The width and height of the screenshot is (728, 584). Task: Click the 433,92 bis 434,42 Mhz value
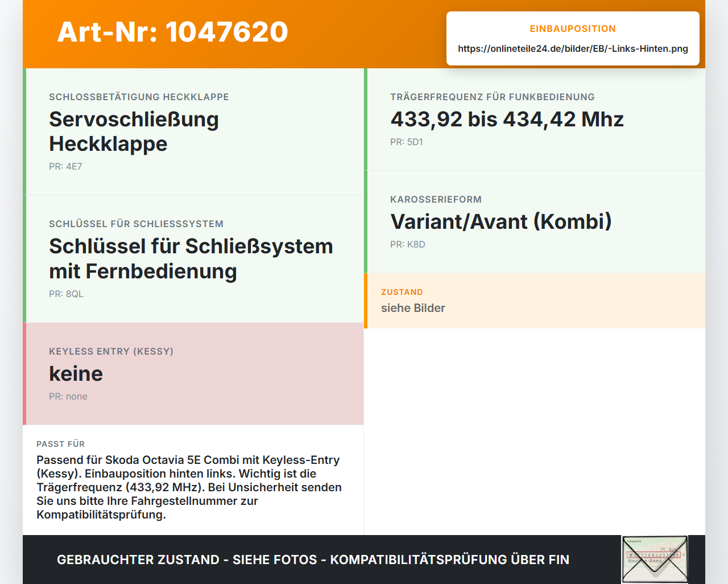[x=507, y=120]
